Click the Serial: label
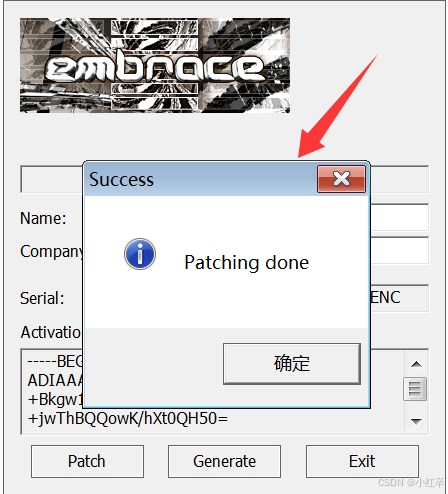 point(42,298)
